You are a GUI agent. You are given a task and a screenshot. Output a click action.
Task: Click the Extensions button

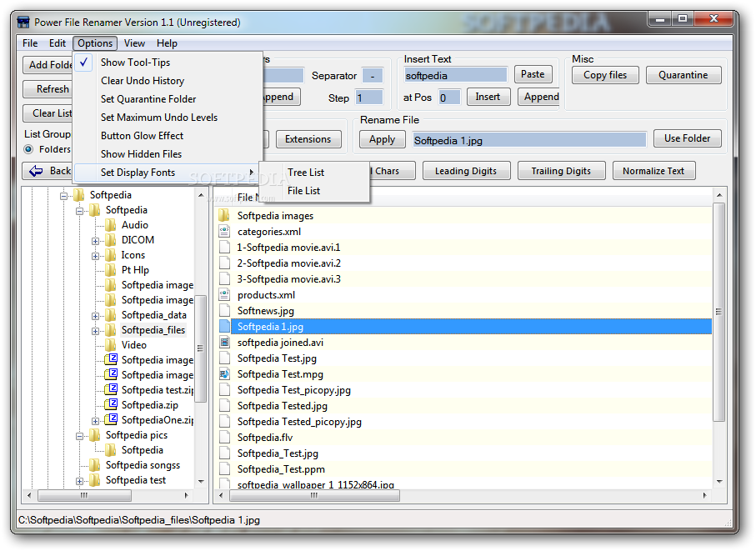coord(308,139)
